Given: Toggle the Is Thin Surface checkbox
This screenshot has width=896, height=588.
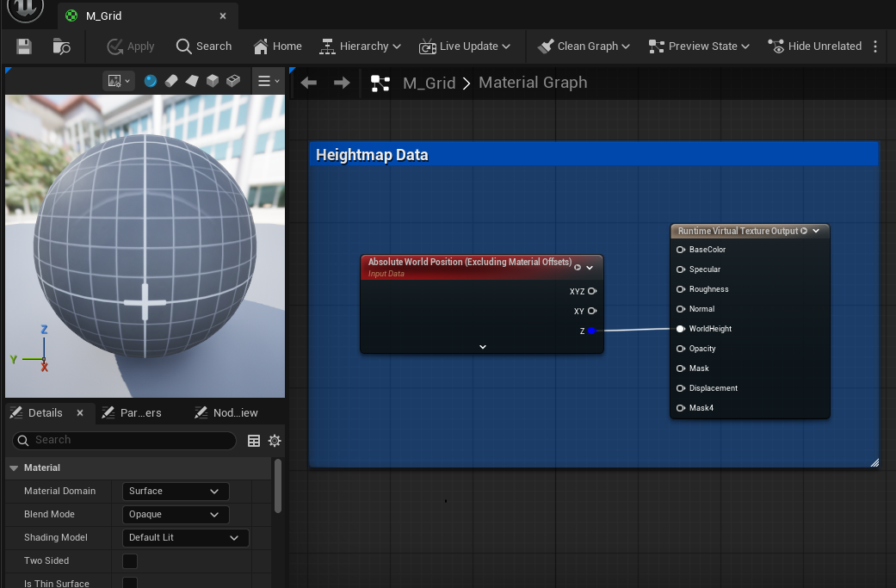Looking at the screenshot, I should pos(129,583).
